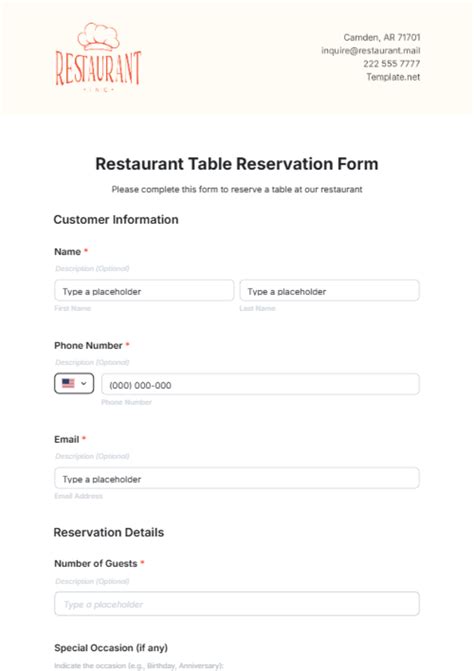Click the Phone Number description text
The image size is (474, 671).
tap(92, 362)
